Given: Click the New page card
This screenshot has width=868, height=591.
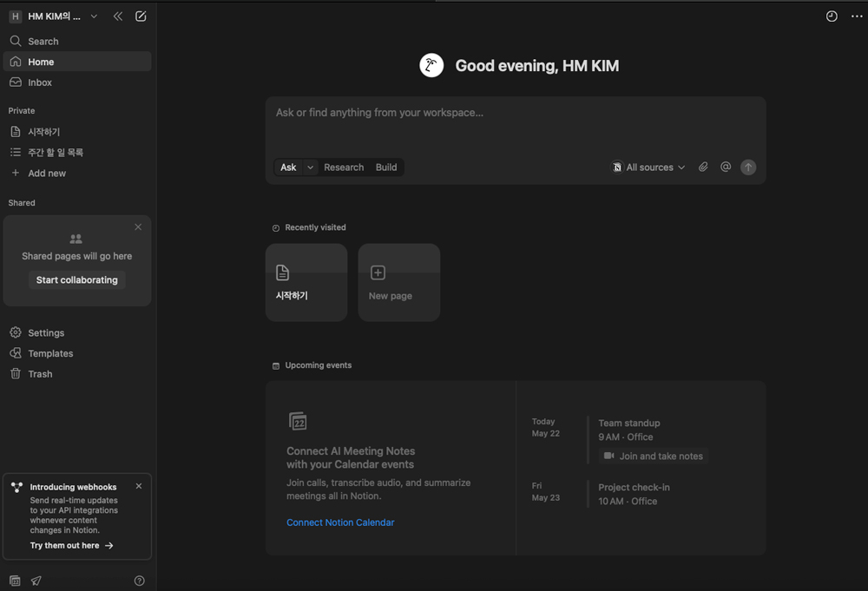Looking at the screenshot, I should point(399,283).
